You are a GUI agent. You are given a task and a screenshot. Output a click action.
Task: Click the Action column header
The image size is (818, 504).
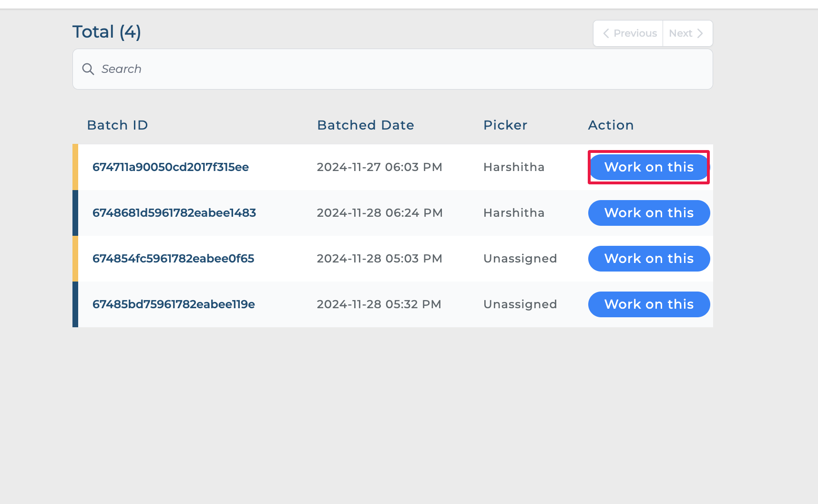pos(611,125)
